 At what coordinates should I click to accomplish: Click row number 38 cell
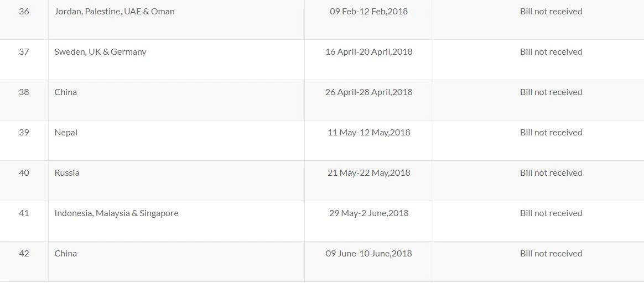[x=24, y=92]
